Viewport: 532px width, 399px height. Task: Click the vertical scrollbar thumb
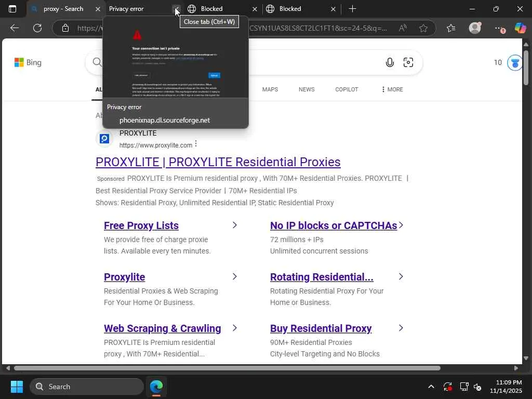point(526,68)
